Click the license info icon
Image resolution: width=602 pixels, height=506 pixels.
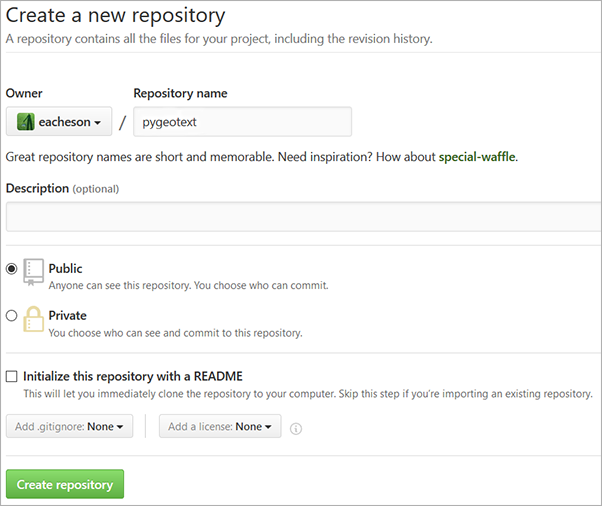click(296, 428)
